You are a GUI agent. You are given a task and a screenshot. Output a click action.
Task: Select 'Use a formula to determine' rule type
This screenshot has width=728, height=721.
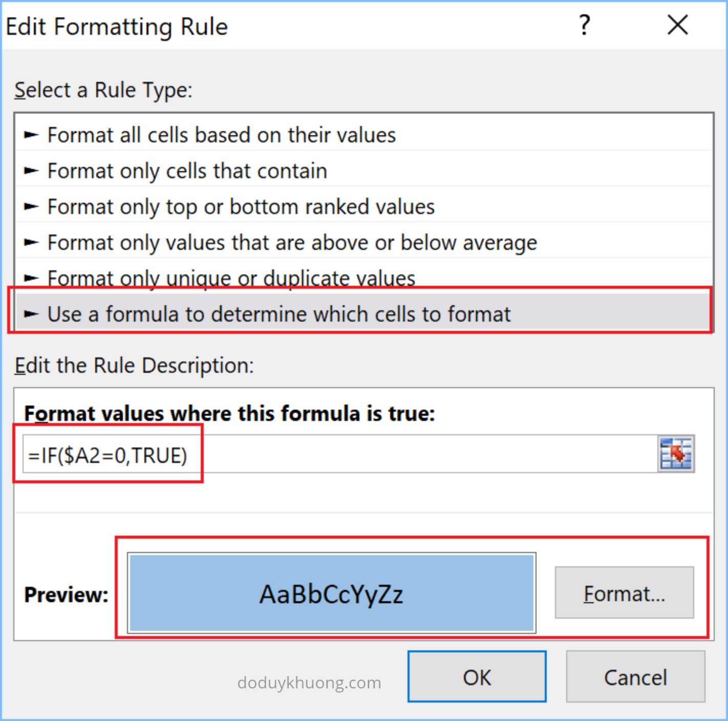point(279,314)
